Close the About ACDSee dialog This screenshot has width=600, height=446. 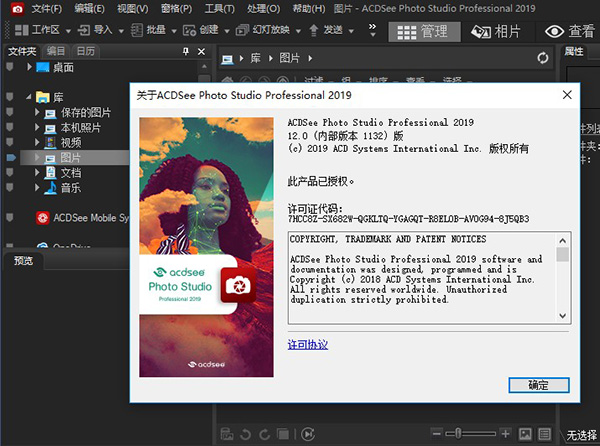[x=567, y=94]
